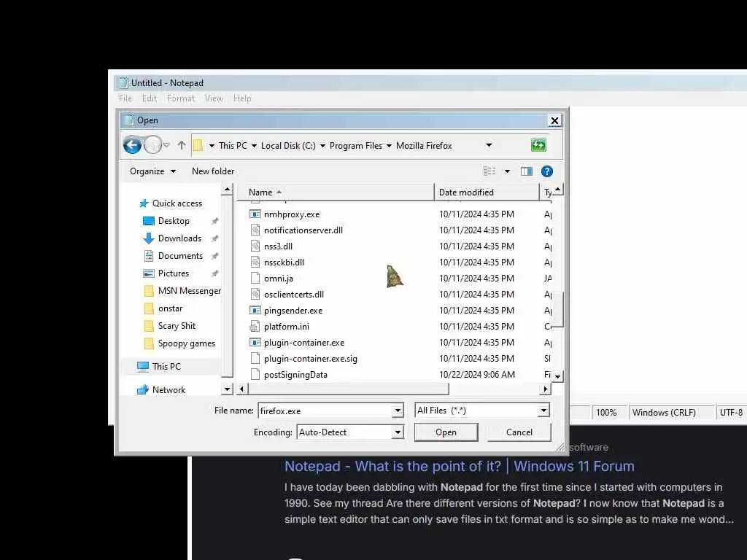Open Spoopy games folder in sidebar

(x=179, y=344)
